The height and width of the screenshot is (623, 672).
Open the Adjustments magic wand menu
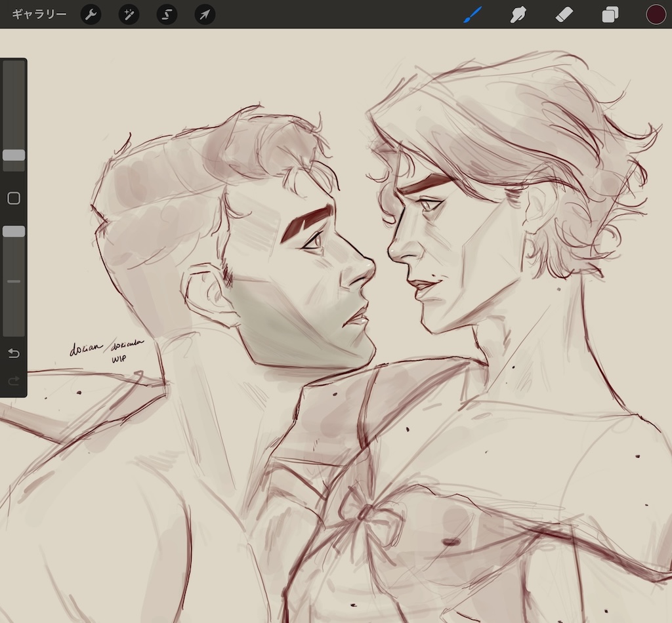(129, 14)
